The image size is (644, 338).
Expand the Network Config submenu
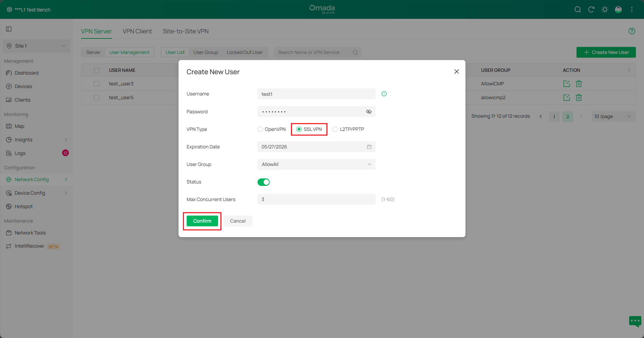pyautogui.click(x=66, y=179)
